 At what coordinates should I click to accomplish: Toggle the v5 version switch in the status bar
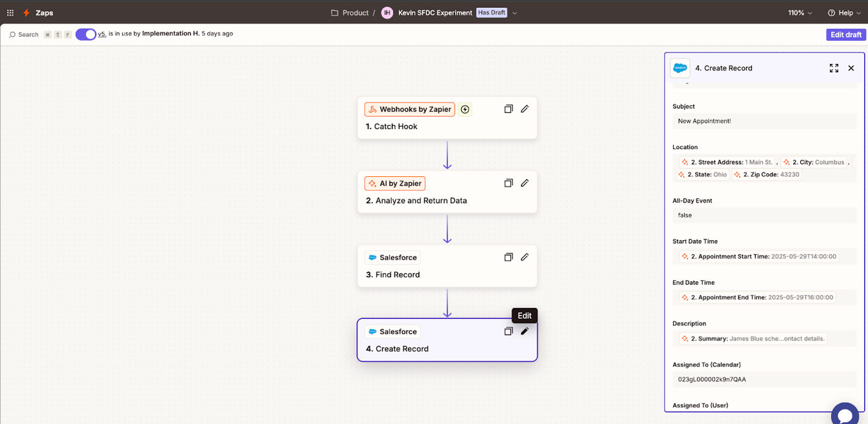pyautogui.click(x=85, y=34)
